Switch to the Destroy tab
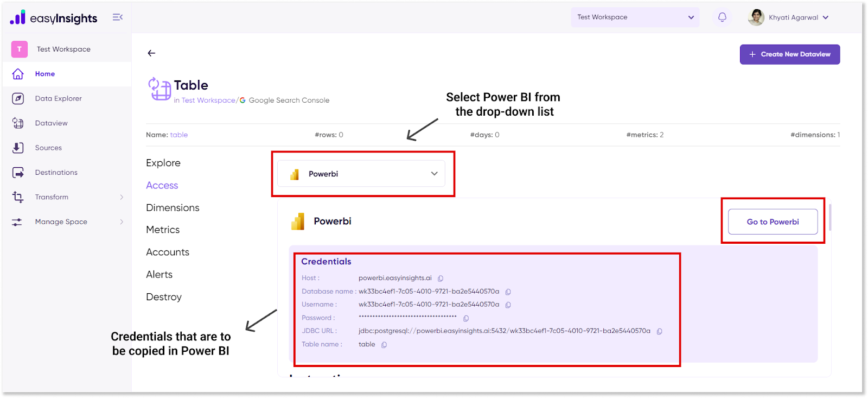 click(164, 297)
